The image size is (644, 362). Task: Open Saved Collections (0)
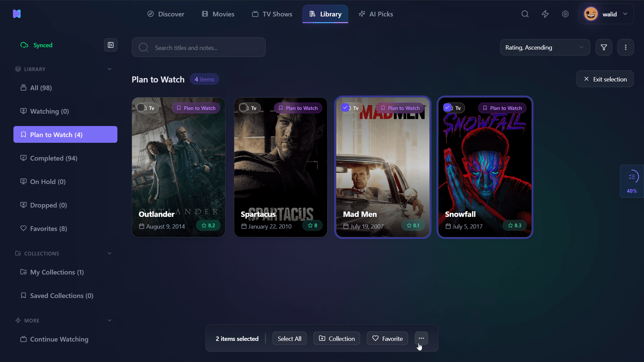[65, 296]
